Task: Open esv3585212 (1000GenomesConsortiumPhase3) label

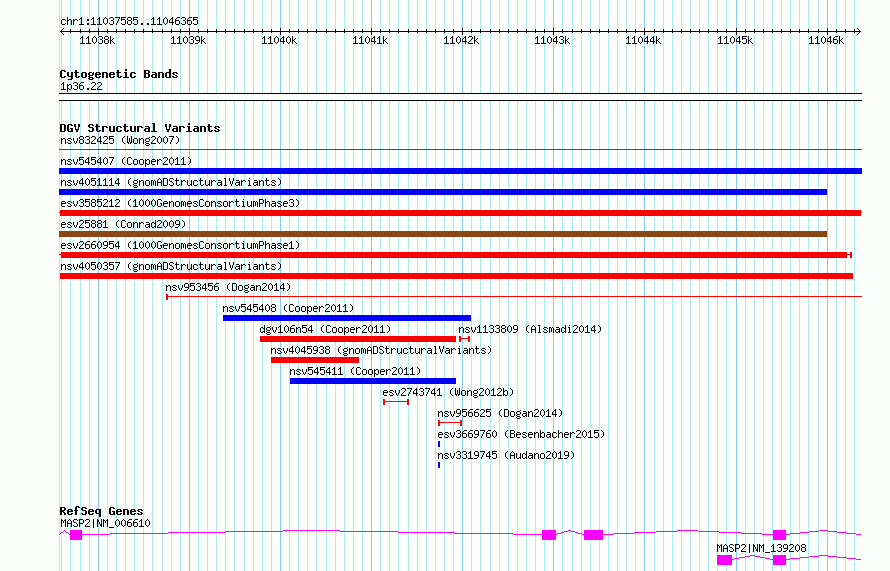Action: click(x=180, y=203)
